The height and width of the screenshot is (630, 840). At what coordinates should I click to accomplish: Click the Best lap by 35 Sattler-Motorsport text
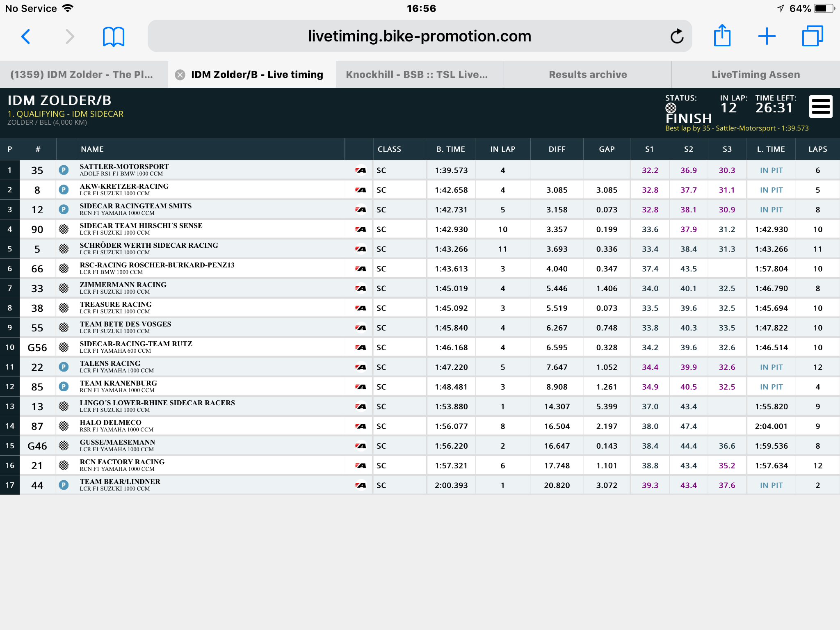(x=737, y=128)
